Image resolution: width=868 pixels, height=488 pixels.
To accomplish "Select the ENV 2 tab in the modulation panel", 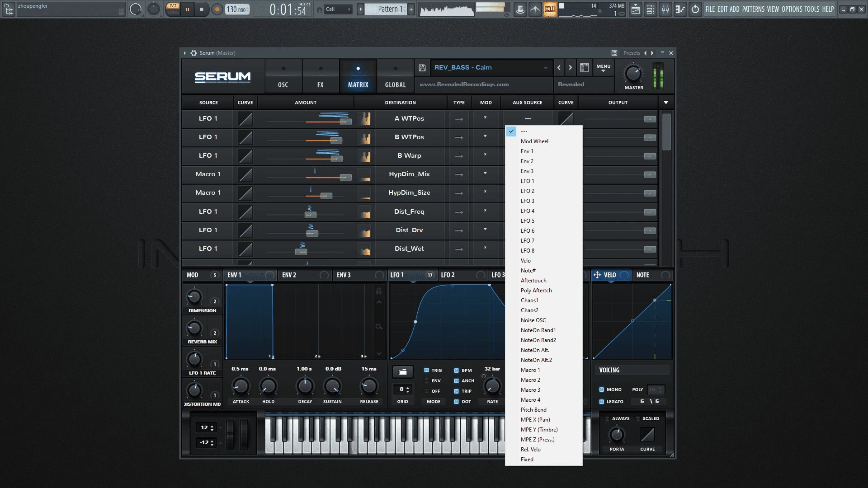I will (305, 275).
